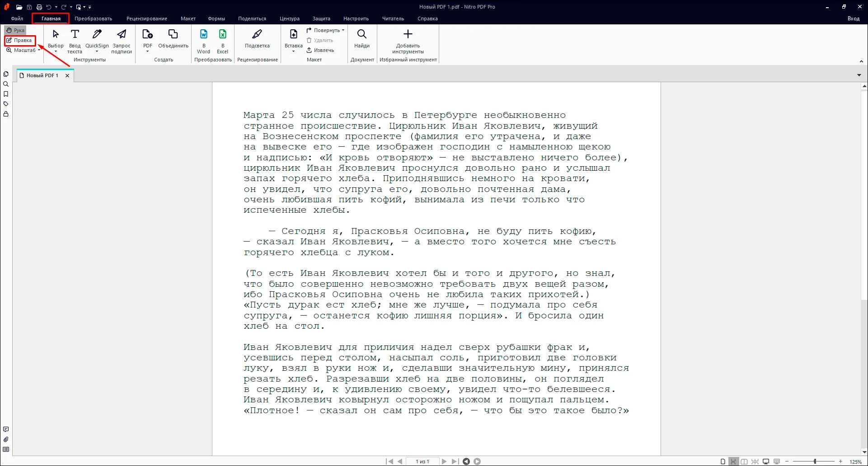Click the Redo arrow icon
This screenshot has width=868, height=466.
point(64,7)
